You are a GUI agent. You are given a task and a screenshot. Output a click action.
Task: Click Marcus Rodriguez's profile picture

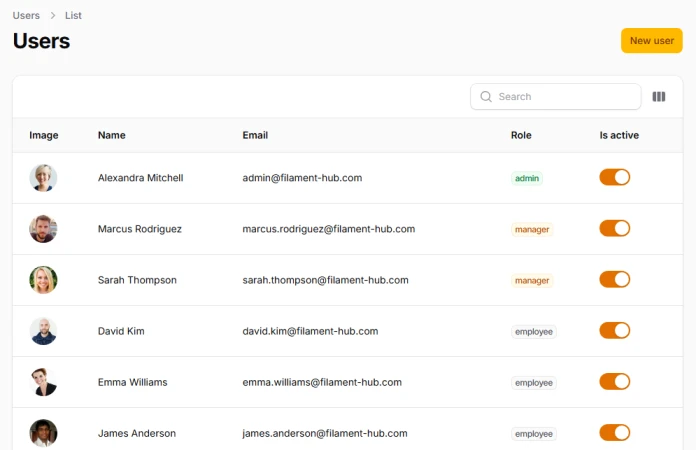tap(43, 229)
